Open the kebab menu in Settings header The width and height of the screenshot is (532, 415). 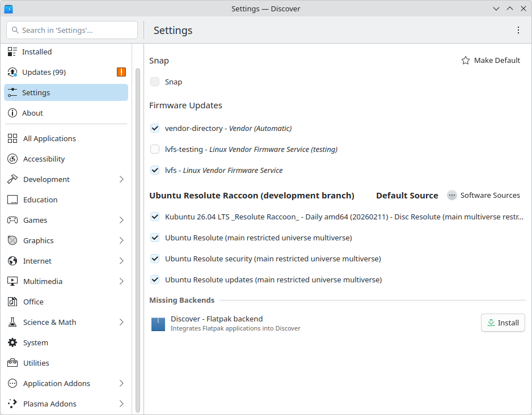tap(518, 30)
